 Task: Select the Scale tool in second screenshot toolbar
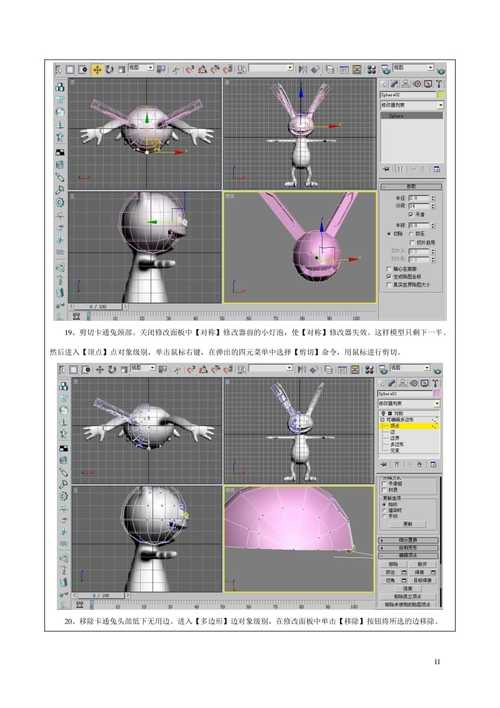coord(124,370)
